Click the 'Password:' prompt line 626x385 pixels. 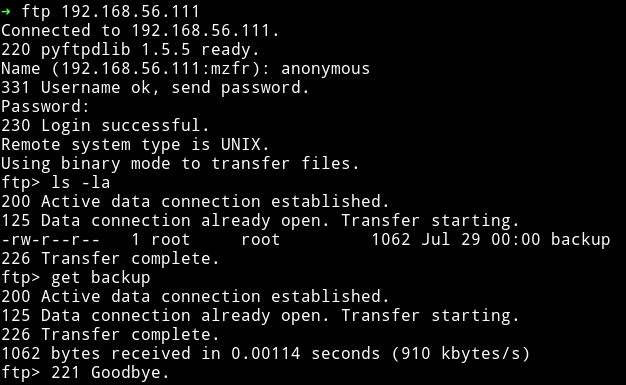click(45, 107)
